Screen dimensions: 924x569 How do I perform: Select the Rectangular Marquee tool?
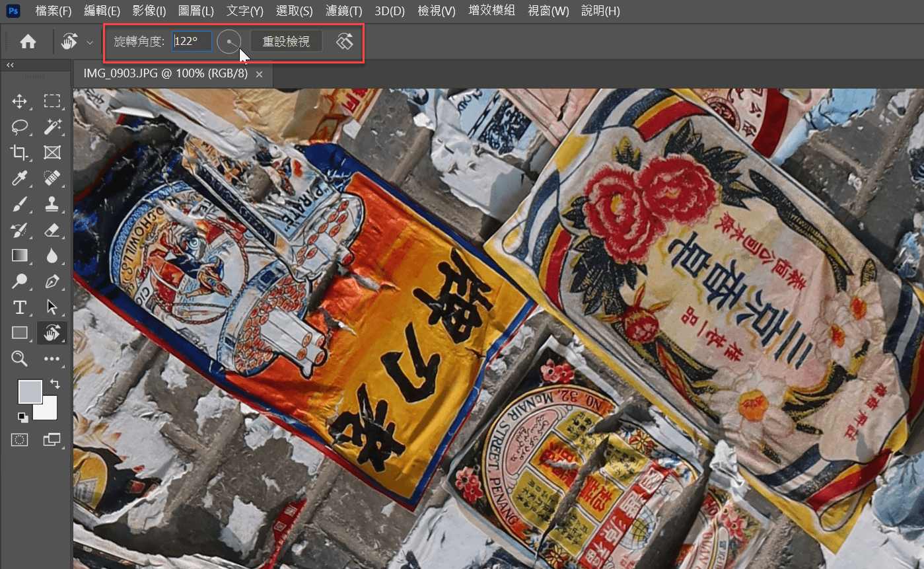pos(52,101)
